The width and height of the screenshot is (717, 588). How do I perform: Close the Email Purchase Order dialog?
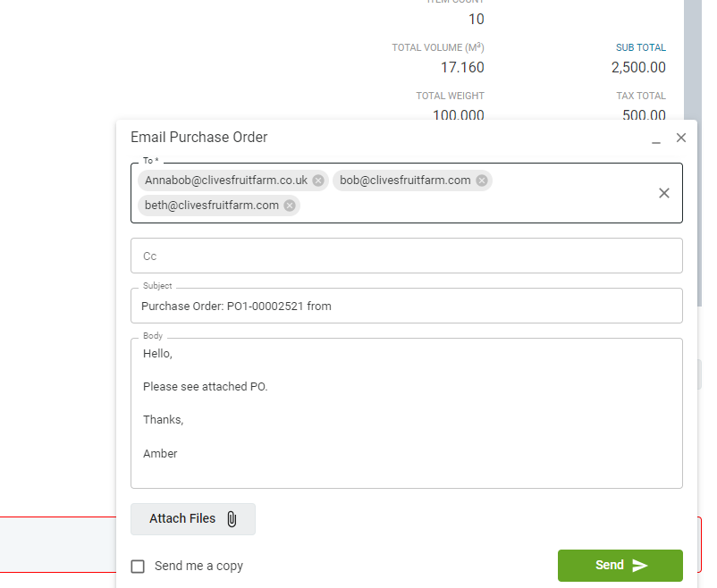click(x=681, y=138)
